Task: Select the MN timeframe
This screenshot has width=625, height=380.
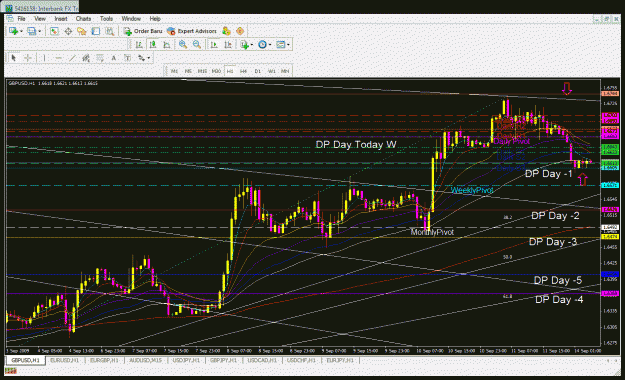Action: 285,71
